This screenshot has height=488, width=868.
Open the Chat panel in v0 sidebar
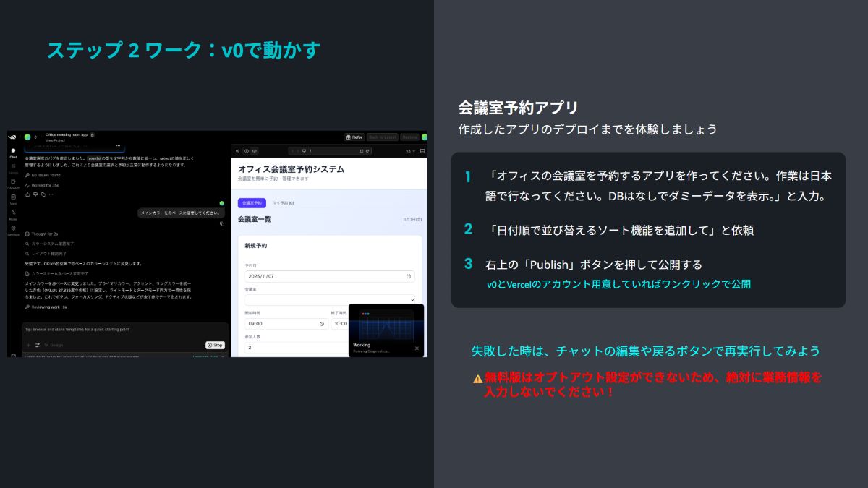point(13,152)
